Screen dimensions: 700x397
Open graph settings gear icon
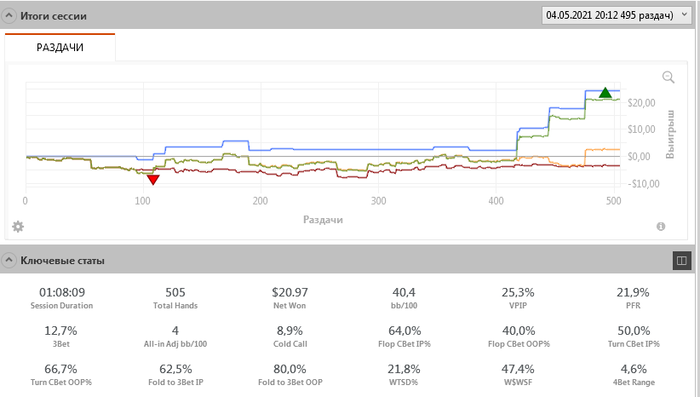point(18,226)
